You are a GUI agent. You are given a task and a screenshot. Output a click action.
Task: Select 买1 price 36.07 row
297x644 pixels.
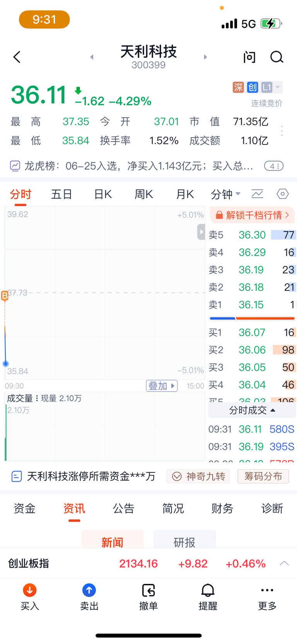point(252,332)
